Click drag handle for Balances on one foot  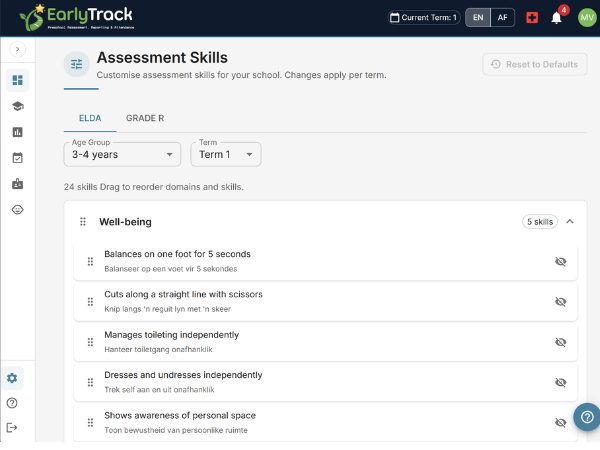coord(90,261)
